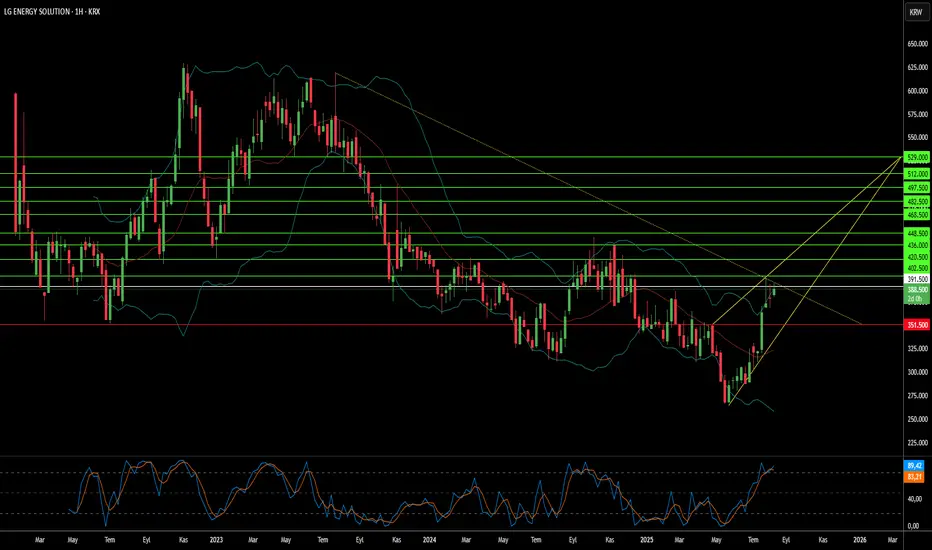The height and width of the screenshot is (550, 932).
Task: Click the red 351.500 price label
Action: click(x=916, y=325)
